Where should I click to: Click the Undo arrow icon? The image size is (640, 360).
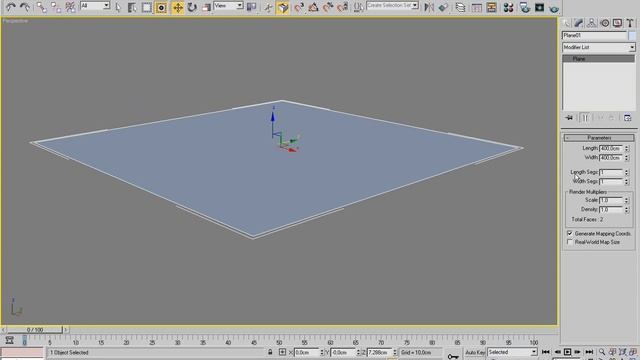11,7
